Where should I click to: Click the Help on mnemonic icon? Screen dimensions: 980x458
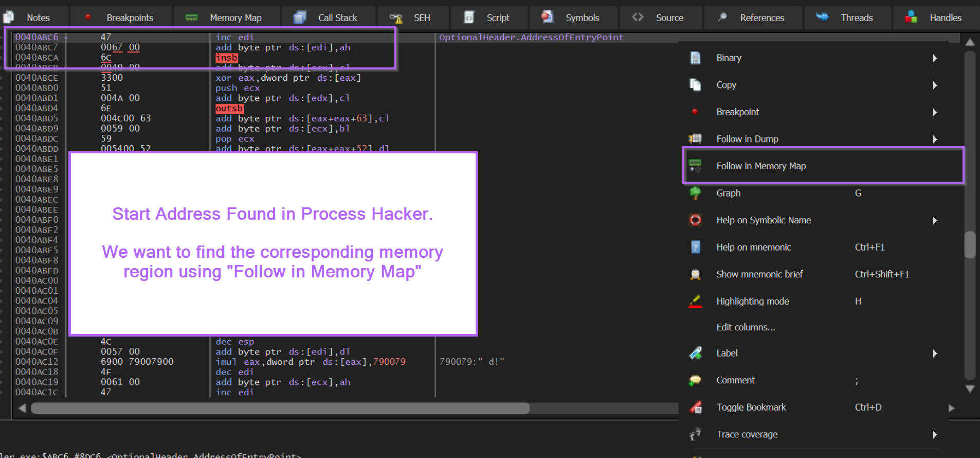(695, 247)
